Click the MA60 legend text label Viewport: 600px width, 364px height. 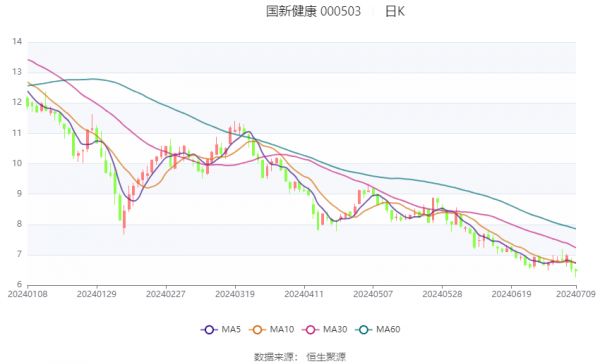[x=388, y=329]
